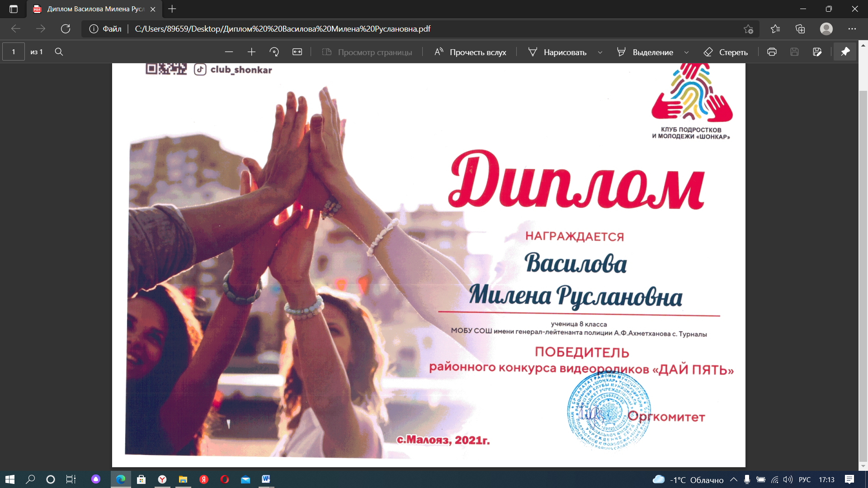Close the Диплом Василова Милена tab
The height and width of the screenshot is (488, 868).
[x=153, y=9]
